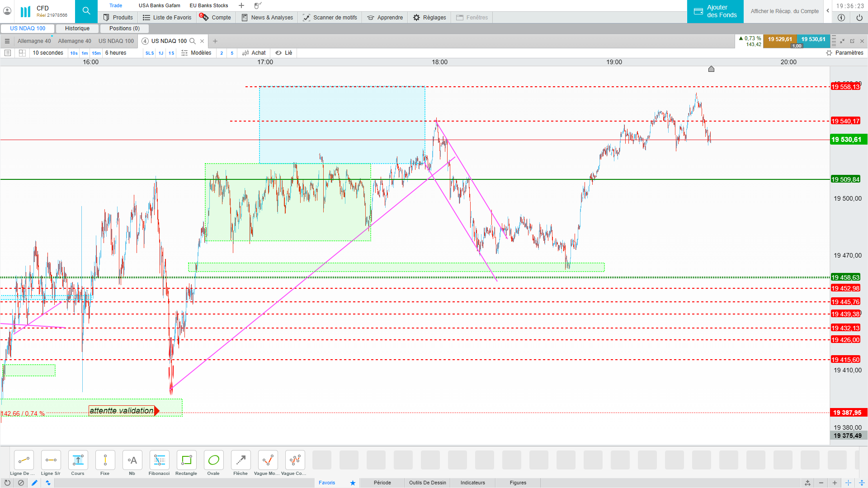Choose the Flèche arrow tool
This screenshot has height=488, width=868.
point(241,460)
